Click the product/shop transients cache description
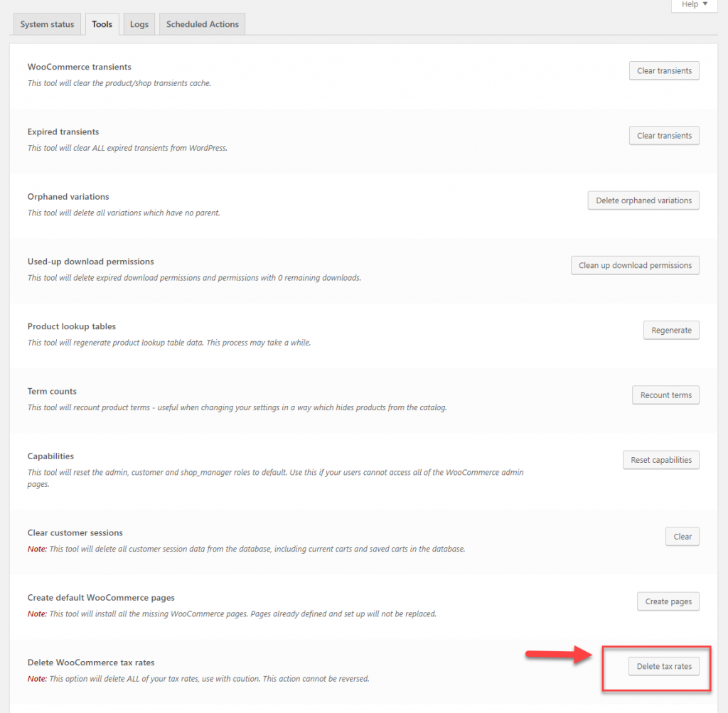 [119, 83]
